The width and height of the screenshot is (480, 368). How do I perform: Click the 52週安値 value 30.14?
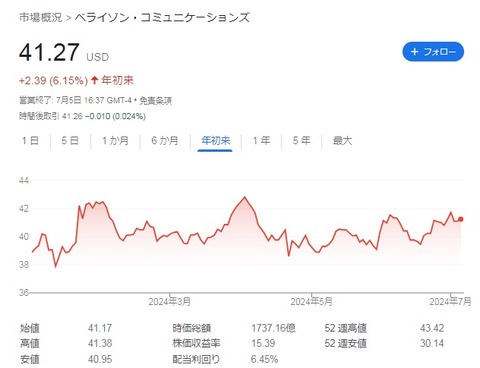click(x=432, y=343)
